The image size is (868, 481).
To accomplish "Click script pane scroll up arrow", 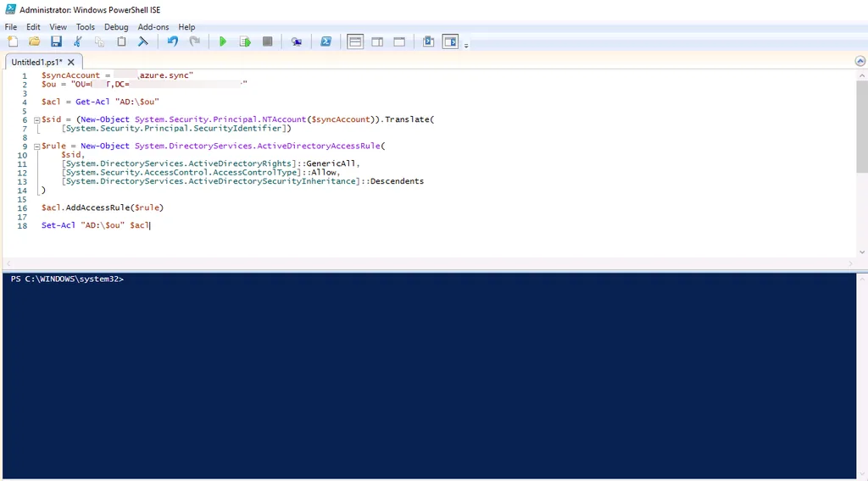I will pyautogui.click(x=862, y=75).
